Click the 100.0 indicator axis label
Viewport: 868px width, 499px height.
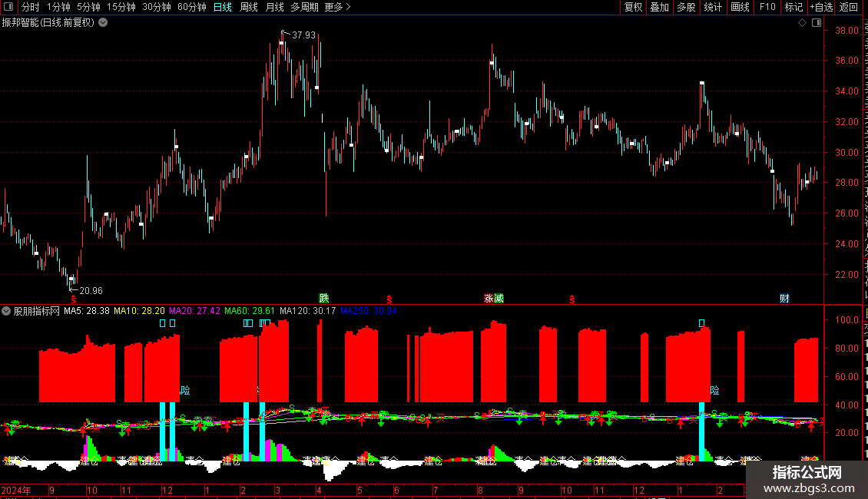tap(847, 320)
